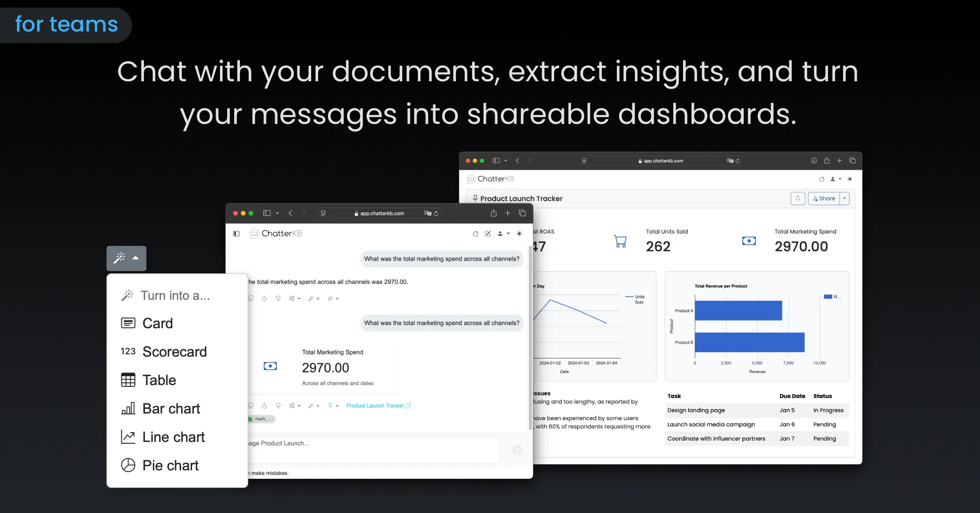This screenshot has width=980, height=513.
Task: Copy the scorecard answer with copy icon
Action: (251, 406)
